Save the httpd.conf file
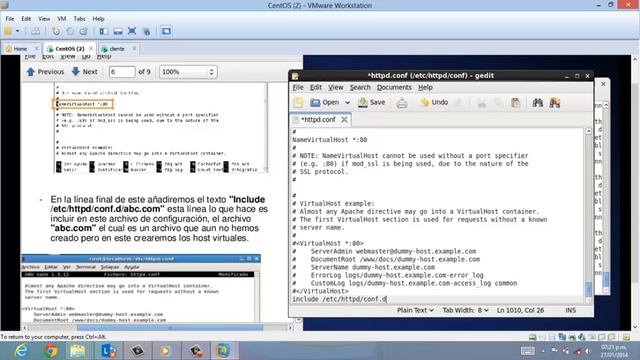The height and width of the screenshot is (360, 640). (372, 102)
